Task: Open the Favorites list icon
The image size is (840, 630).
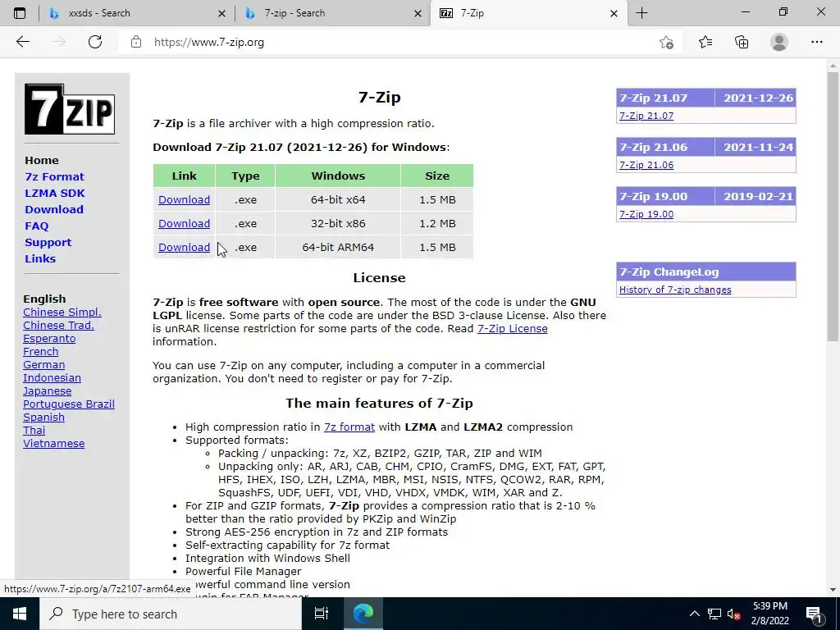Action: click(705, 42)
